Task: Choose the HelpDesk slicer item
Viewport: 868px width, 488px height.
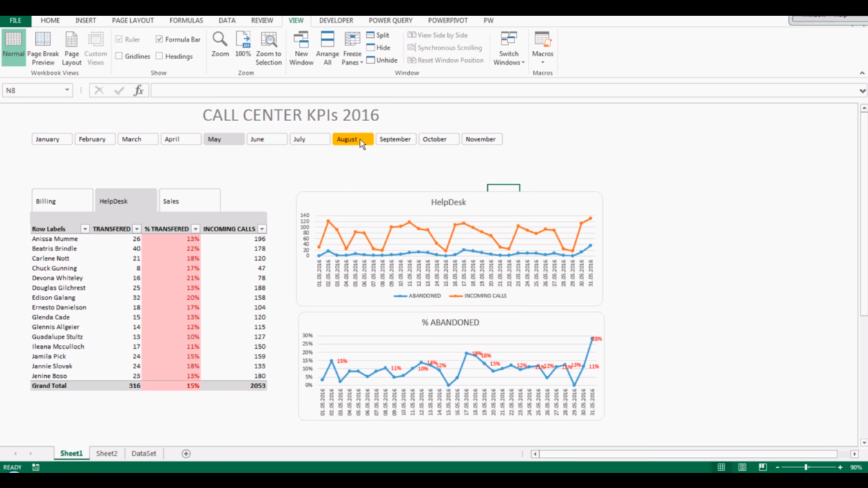Action: point(125,201)
